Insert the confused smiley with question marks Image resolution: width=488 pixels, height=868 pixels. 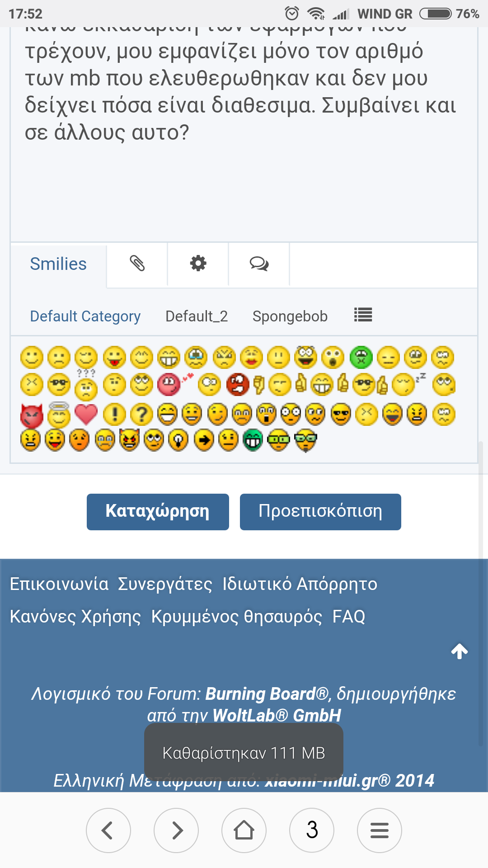(x=86, y=385)
